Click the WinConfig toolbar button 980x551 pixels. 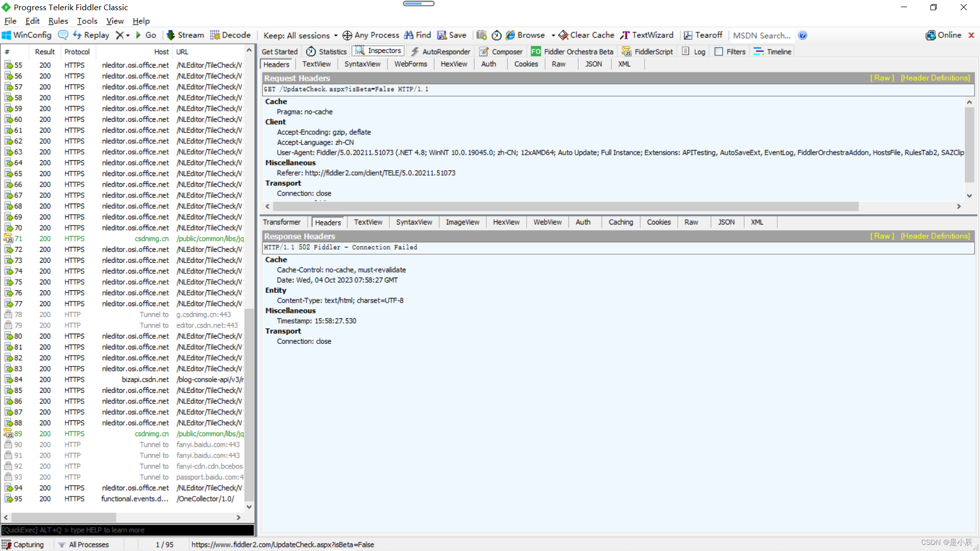coord(27,35)
